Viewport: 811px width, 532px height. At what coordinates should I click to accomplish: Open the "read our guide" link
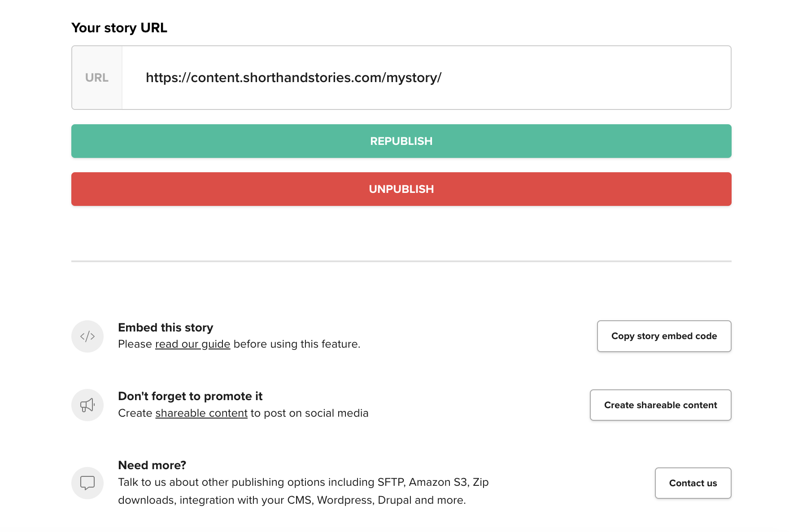[192, 344]
